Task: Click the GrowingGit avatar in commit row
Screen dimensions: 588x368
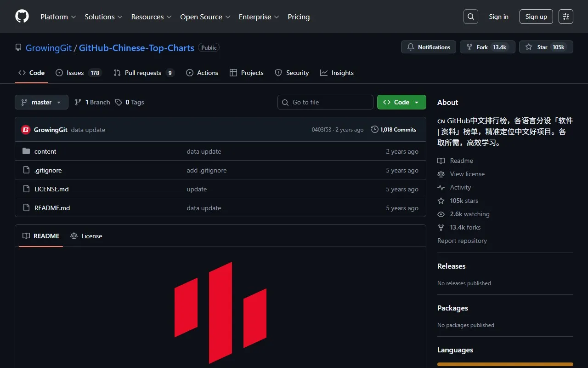Action: click(x=26, y=130)
